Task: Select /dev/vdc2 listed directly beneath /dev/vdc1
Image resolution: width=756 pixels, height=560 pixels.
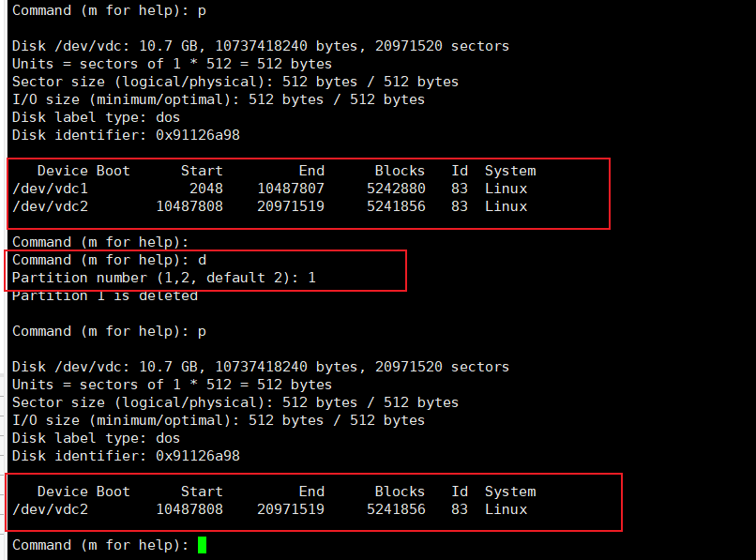Action: [50, 207]
